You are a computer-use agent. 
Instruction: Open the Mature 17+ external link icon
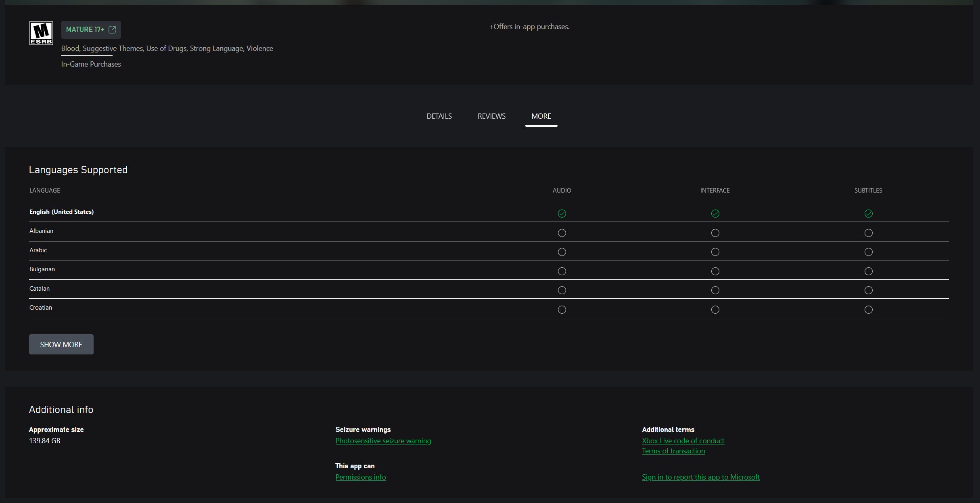pos(112,30)
